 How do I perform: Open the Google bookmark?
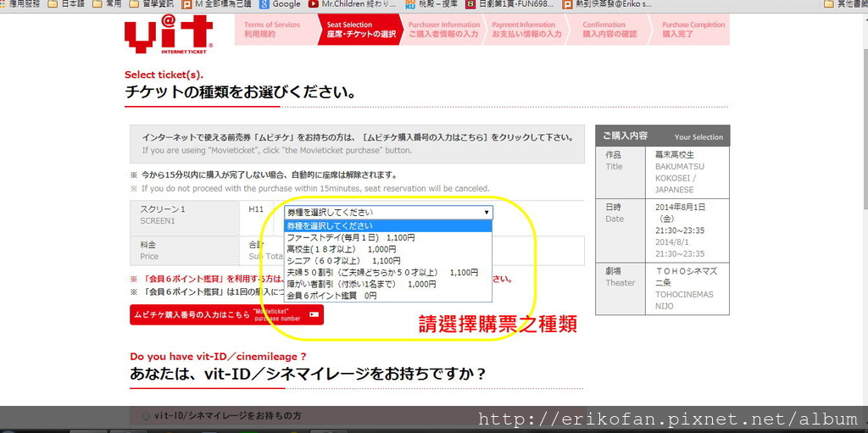pyautogui.click(x=280, y=4)
